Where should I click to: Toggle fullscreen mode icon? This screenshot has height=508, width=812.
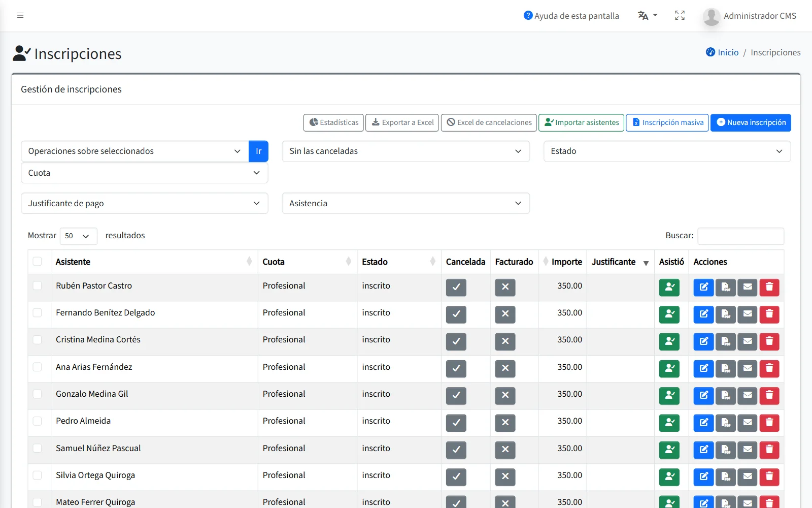[x=680, y=15]
